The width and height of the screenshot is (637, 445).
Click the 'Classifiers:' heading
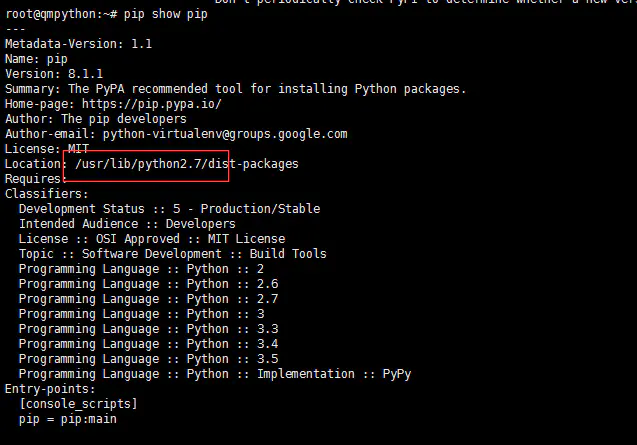pyautogui.click(x=46, y=194)
